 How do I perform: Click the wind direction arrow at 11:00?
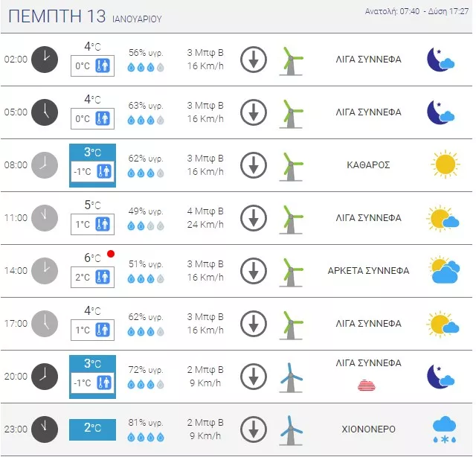point(254,218)
